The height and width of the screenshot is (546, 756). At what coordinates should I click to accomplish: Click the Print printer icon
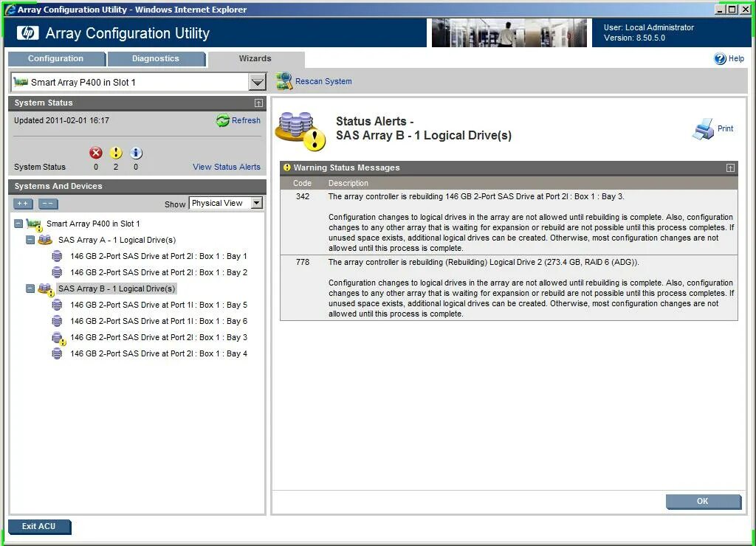(703, 128)
